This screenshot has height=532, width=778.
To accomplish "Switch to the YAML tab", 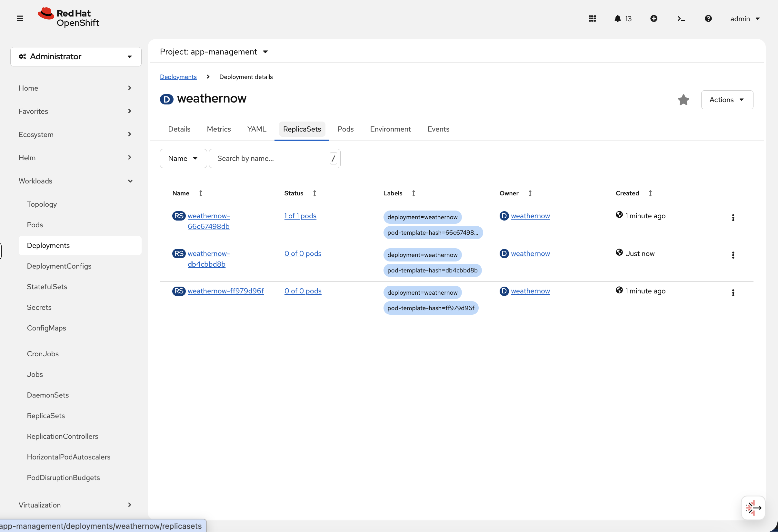I will [256, 129].
